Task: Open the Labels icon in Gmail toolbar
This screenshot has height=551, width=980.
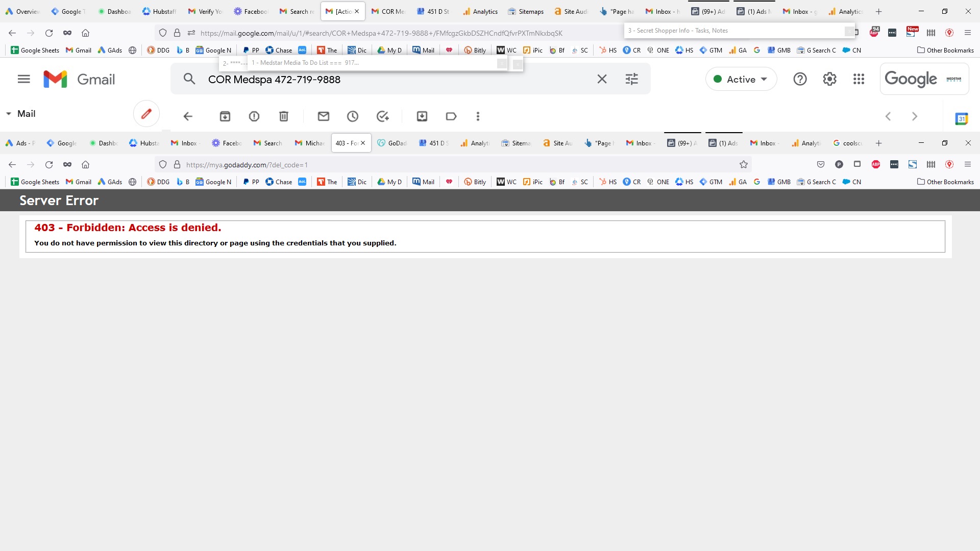Action: pyautogui.click(x=451, y=116)
